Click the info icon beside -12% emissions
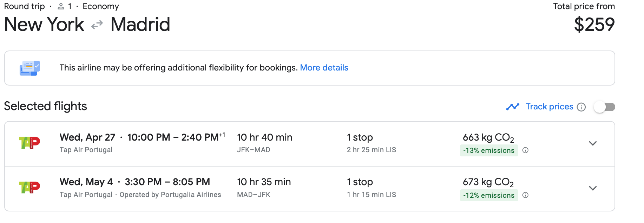Image resolution: width=644 pixels, height=223 pixels. [x=525, y=195]
